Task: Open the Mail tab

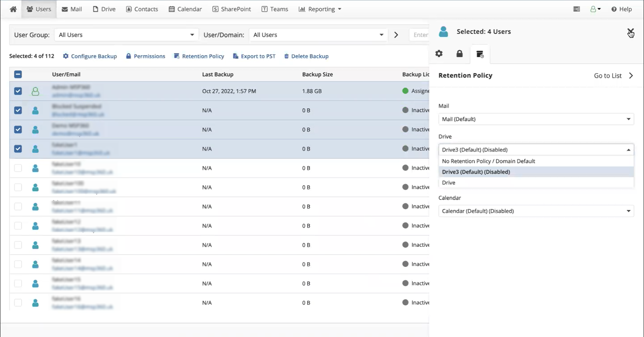Action: pos(71,9)
